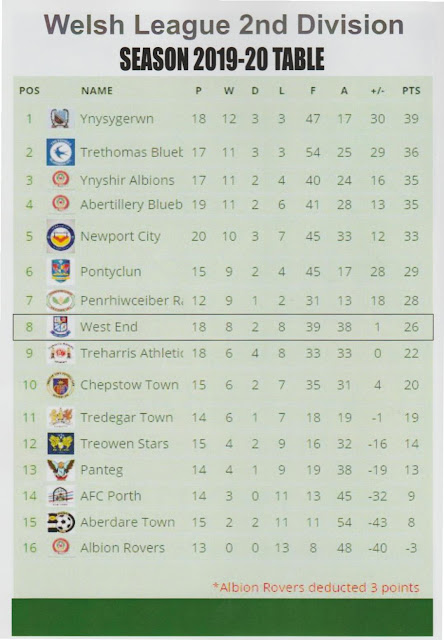Click the Ynysygerwn club crest
Viewport: 444px width, 640px height.
[60, 118]
